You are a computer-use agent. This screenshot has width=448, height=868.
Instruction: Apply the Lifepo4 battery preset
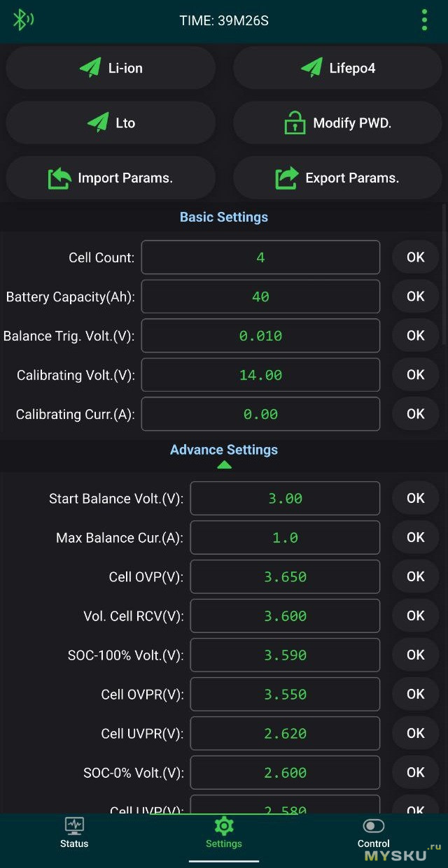[337, 68]
